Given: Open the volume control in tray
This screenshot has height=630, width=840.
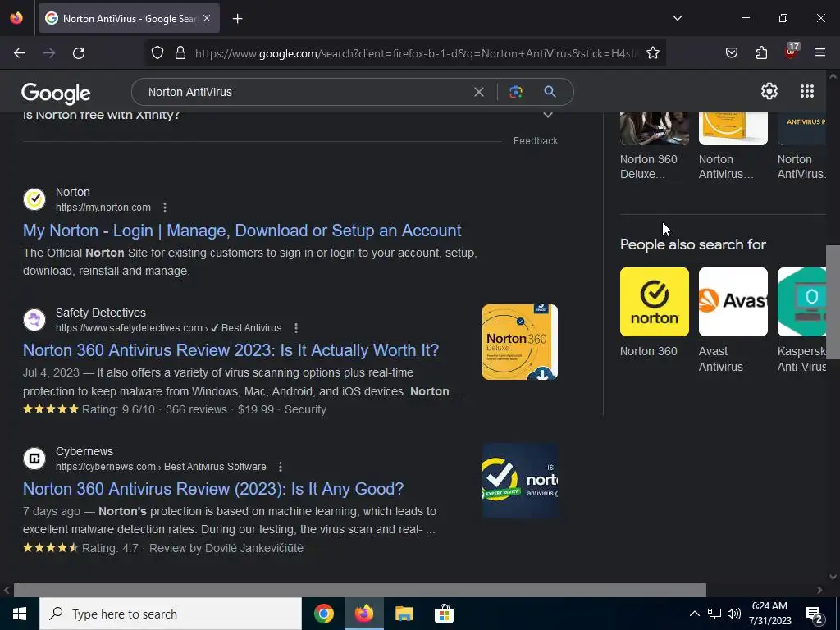Looking at the screenshot, I should coord(734,614).
